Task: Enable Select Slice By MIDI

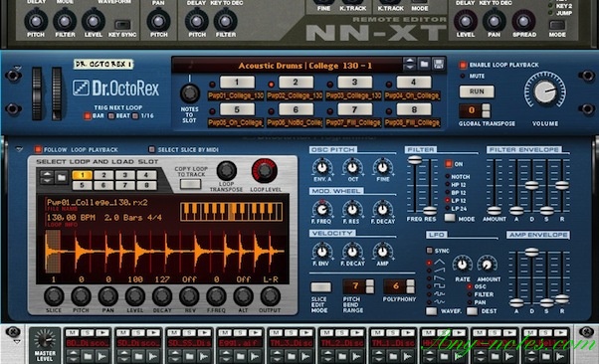Action: (151, 149)
